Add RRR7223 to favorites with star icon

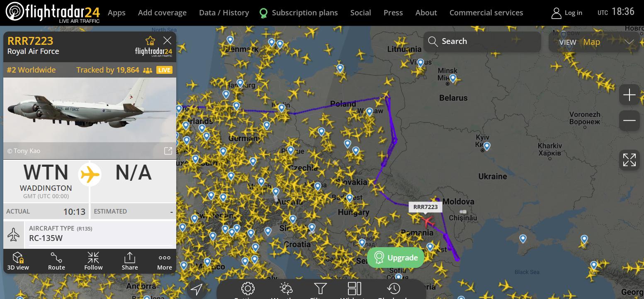pyautogui.click(x=150, y=41)
